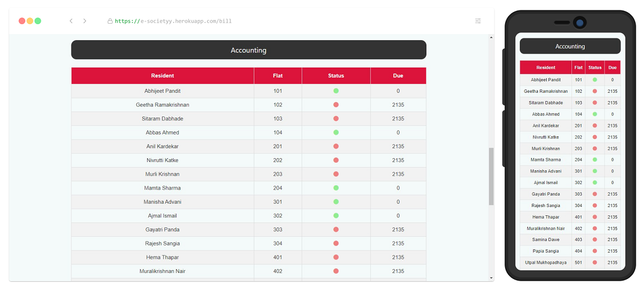Select Utpal Mukhopadhaya name in phone preview
644x290 pixels.
click(546, 262)
